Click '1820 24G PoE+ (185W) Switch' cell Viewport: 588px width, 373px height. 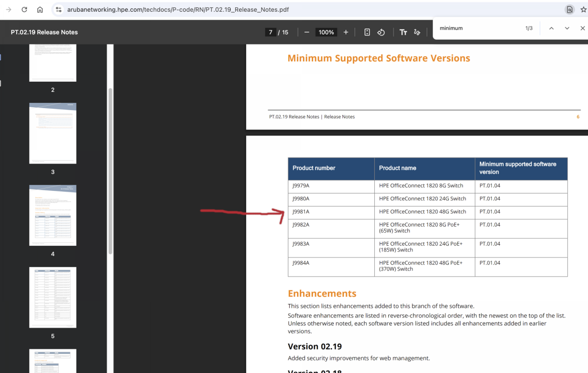[x=425, y=247]
